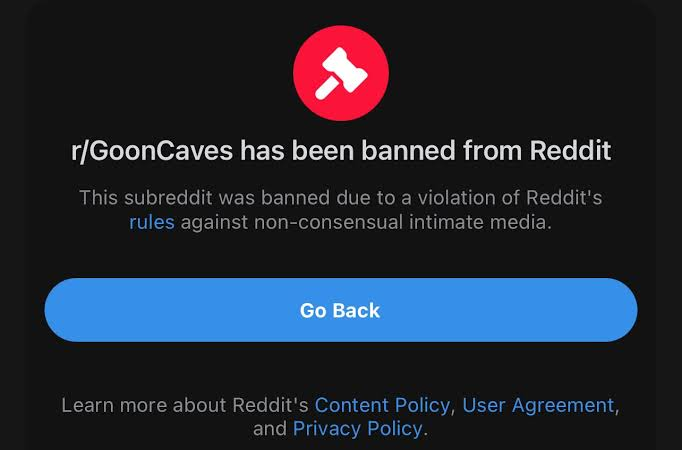The width and height of the screenshot is (682, 450).
Task: Click the word 'Reddit's' in the ban explanation
Action: tap(564, 198)
